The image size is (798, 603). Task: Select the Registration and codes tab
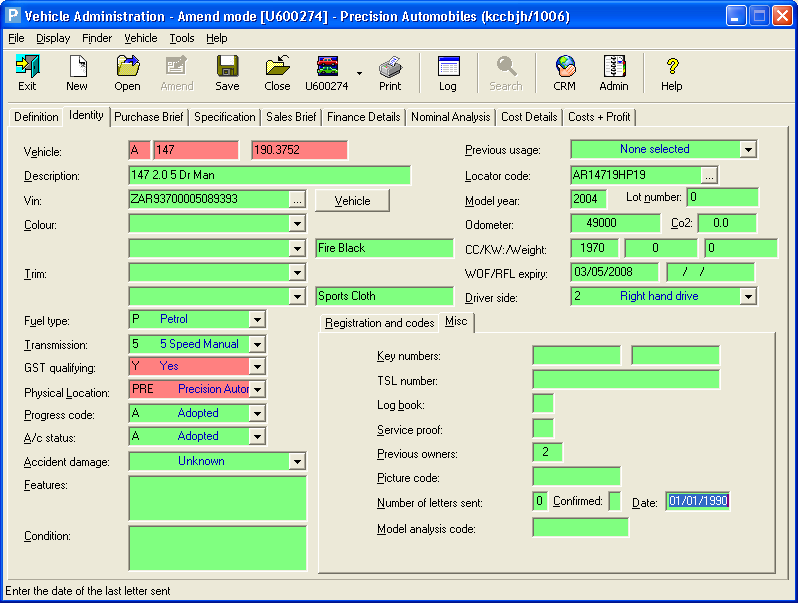tap(379, 323)
